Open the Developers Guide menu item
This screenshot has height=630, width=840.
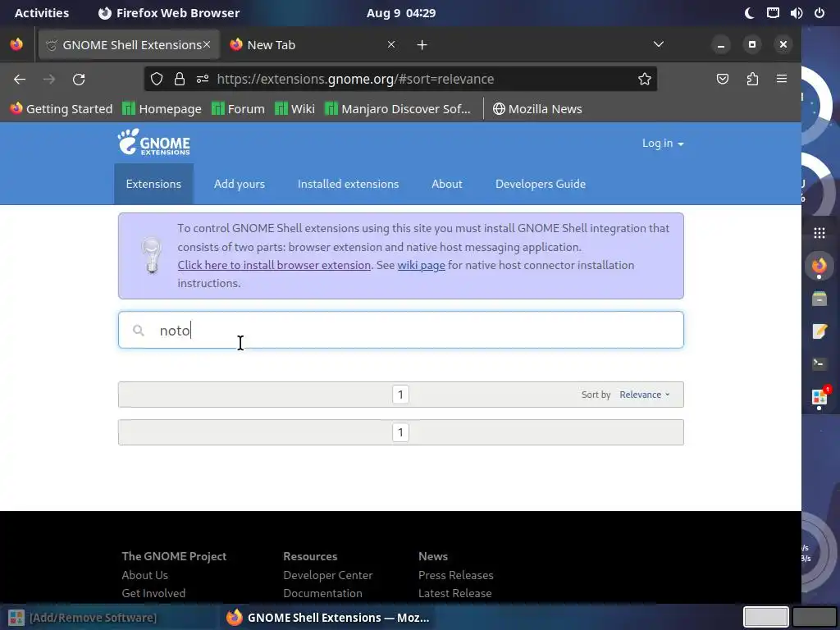tap(541, 184)
